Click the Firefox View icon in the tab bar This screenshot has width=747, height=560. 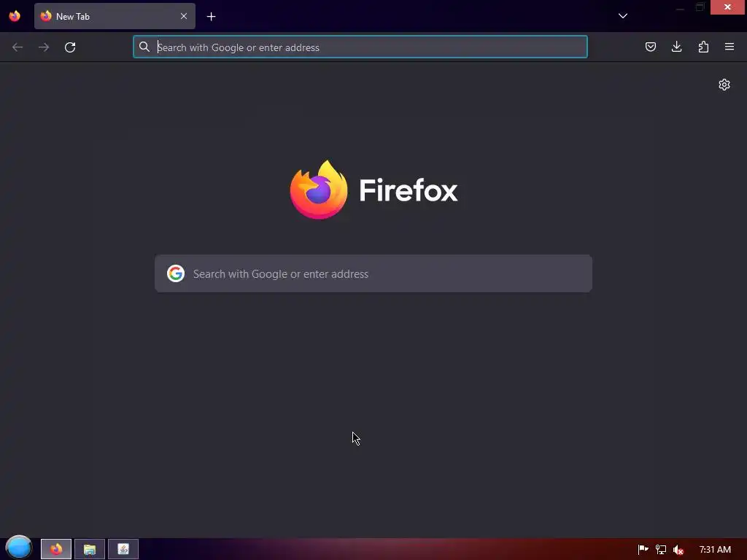click(15, 16)
